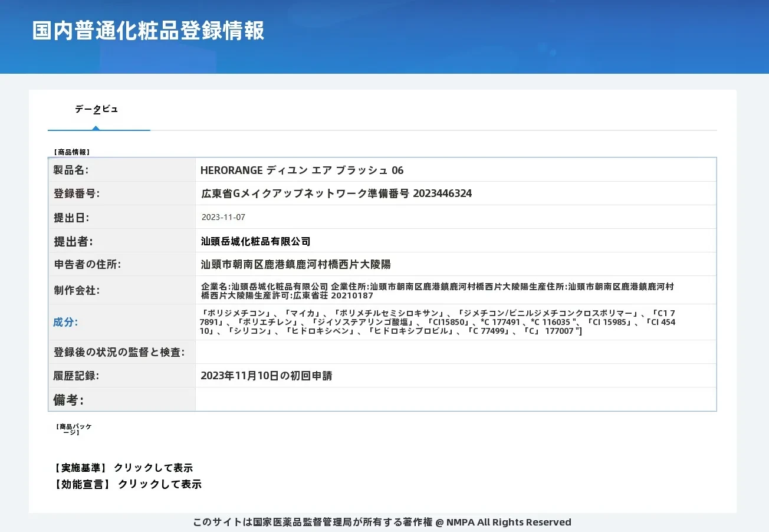This screenshot has width=769, height=532.
Task: Click the 成分: blue label
Action: [x=65, y=322]
